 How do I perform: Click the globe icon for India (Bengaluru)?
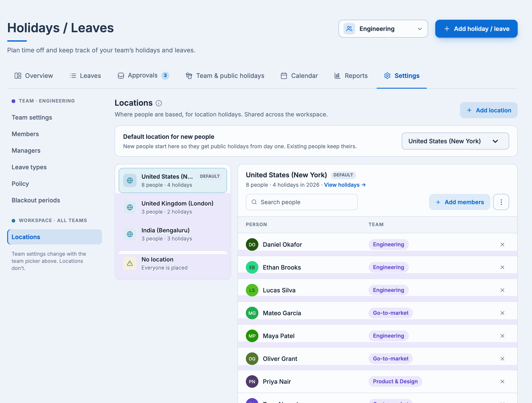click(130, 234)
